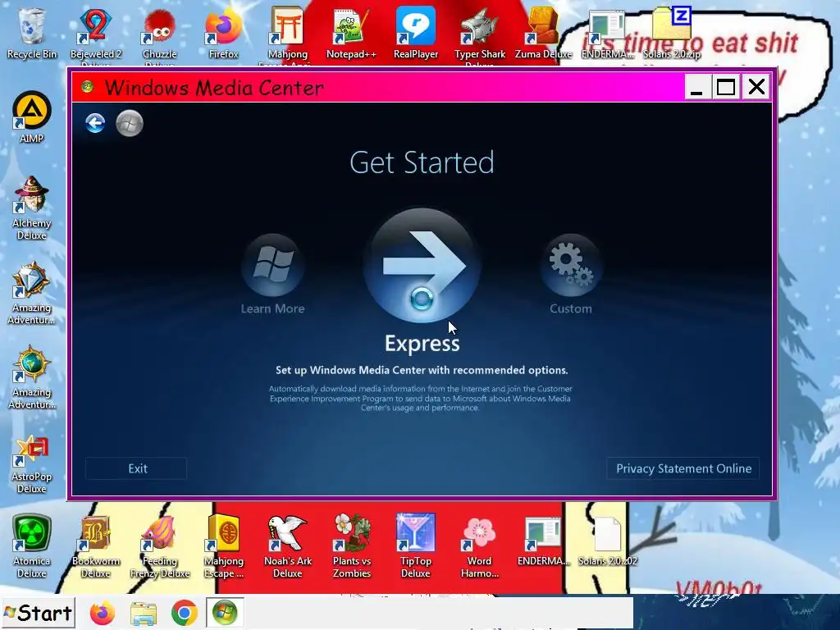The height and width of the screenshot is (630, 840).
Task: Open TipTop Deluxe desktop shortcut
Action: (416, 546)
